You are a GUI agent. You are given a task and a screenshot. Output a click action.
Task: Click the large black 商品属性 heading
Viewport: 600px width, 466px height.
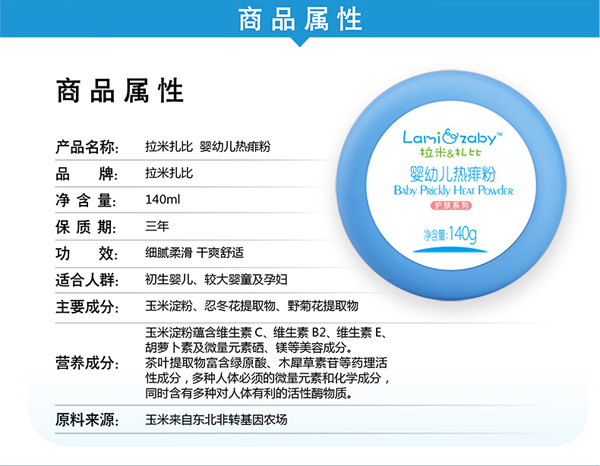pos(120,93)
